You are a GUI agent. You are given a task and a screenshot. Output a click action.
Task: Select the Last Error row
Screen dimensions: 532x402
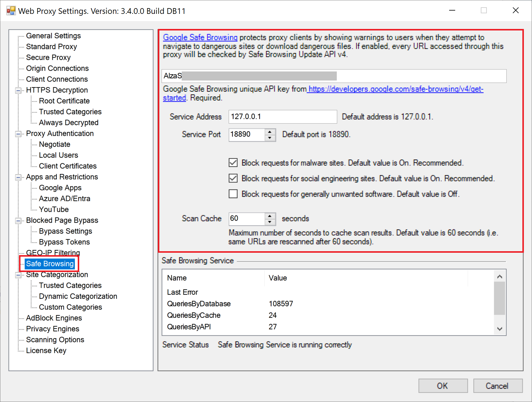[x=328, y=292]
